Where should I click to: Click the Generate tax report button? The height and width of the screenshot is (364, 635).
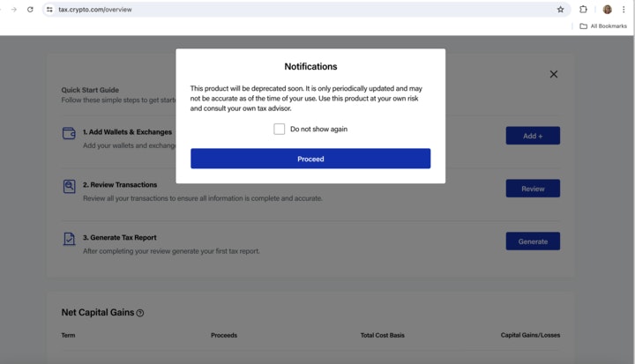(x=533, y=241)
